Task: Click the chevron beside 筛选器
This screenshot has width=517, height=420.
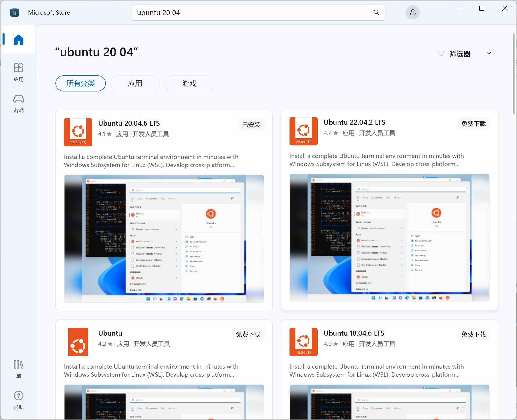Action: (x=489, y=54)
